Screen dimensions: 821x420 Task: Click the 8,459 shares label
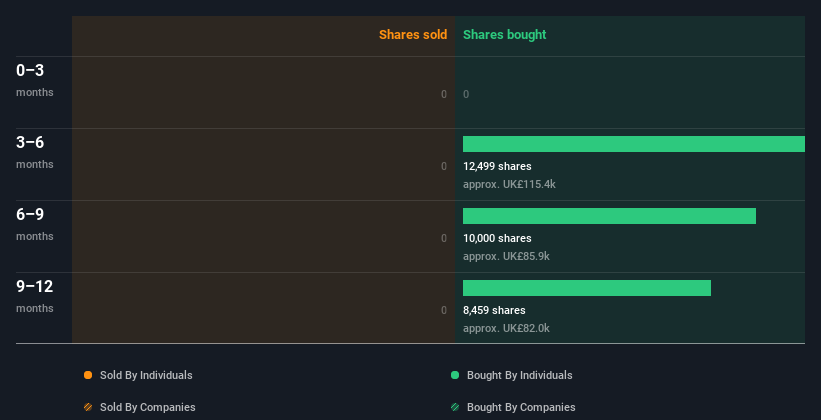tap(494, 311)
